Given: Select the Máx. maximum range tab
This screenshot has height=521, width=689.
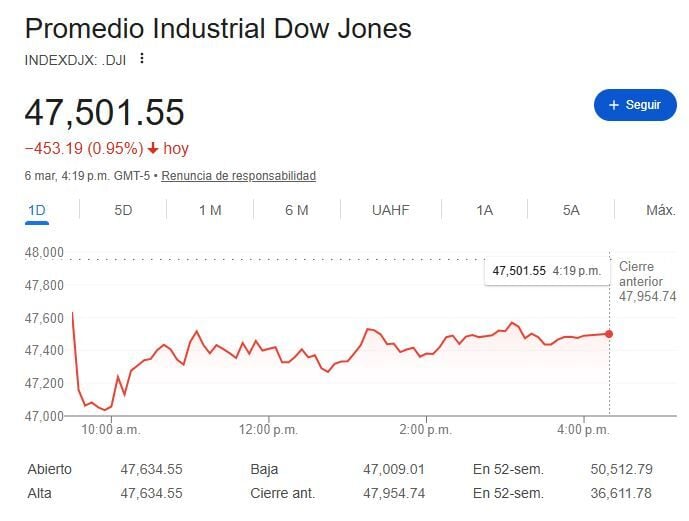Looking at the screenshot, I should click(660, 210).
